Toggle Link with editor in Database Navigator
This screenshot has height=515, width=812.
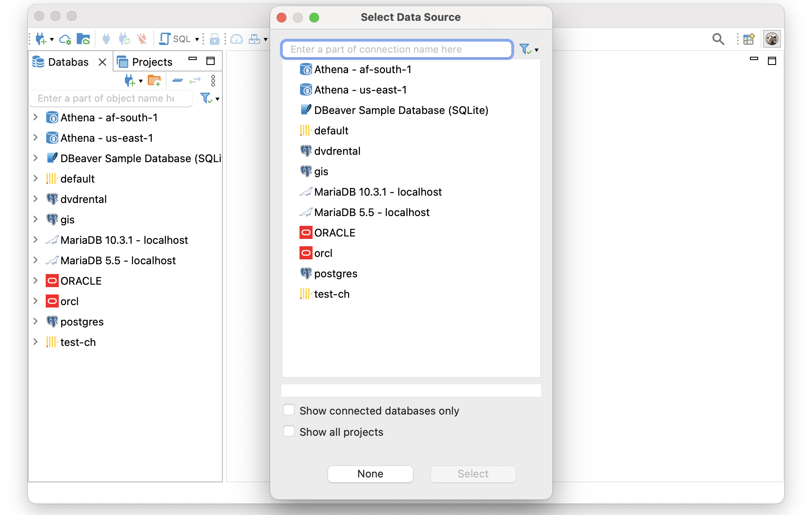195,80
